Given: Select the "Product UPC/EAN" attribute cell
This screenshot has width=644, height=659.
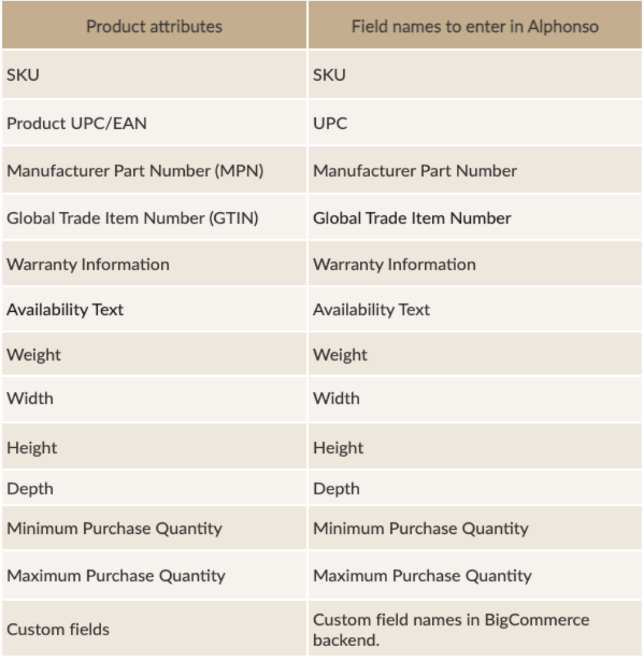Looking at the screenshot, I should pos(77,123).
